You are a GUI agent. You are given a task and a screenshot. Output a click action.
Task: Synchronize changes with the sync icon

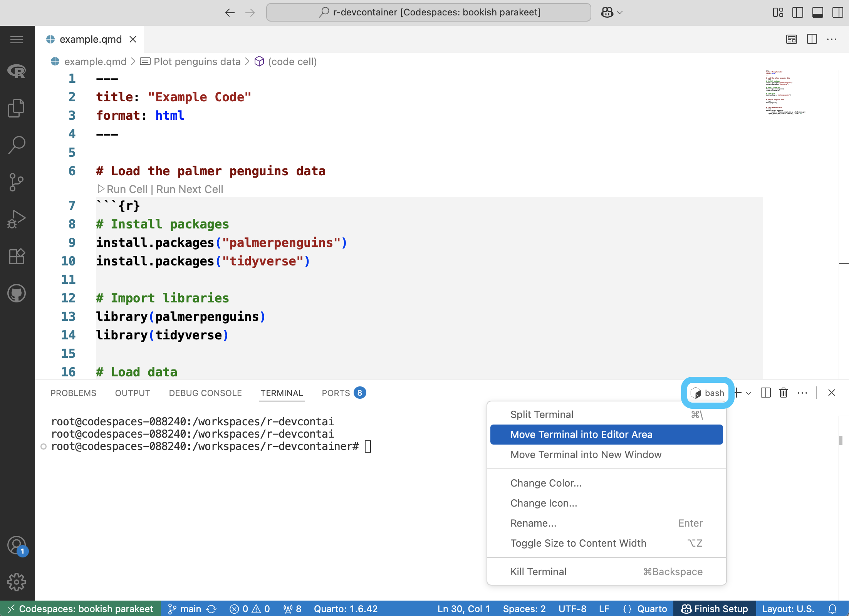[x=211, y=609]
